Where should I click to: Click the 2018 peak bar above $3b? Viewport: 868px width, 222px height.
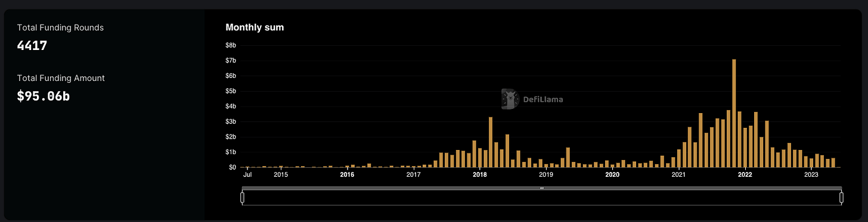coord(491,142)
